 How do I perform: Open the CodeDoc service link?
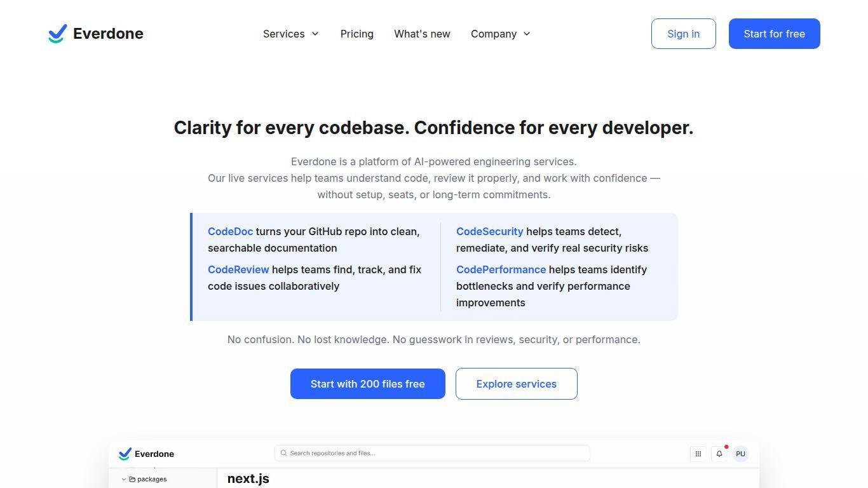[230, 232]
